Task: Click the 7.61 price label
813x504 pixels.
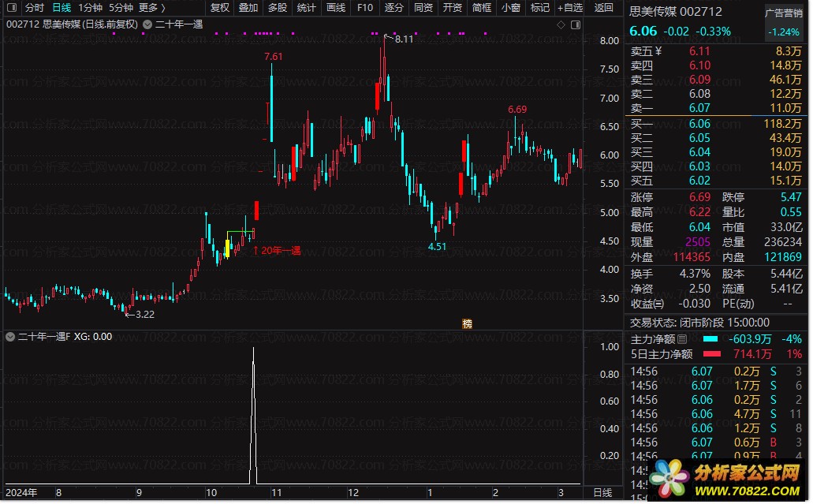Action: pyautogui.click(x=274, y=57)
